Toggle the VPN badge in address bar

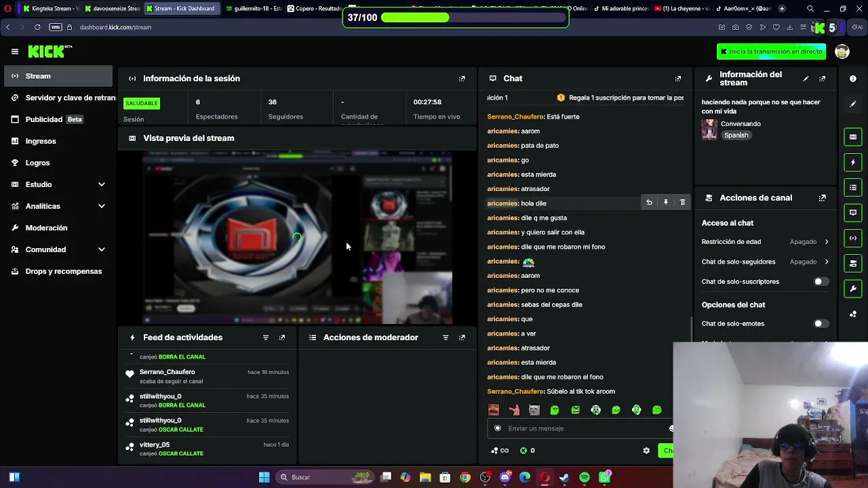pos(56,27)
